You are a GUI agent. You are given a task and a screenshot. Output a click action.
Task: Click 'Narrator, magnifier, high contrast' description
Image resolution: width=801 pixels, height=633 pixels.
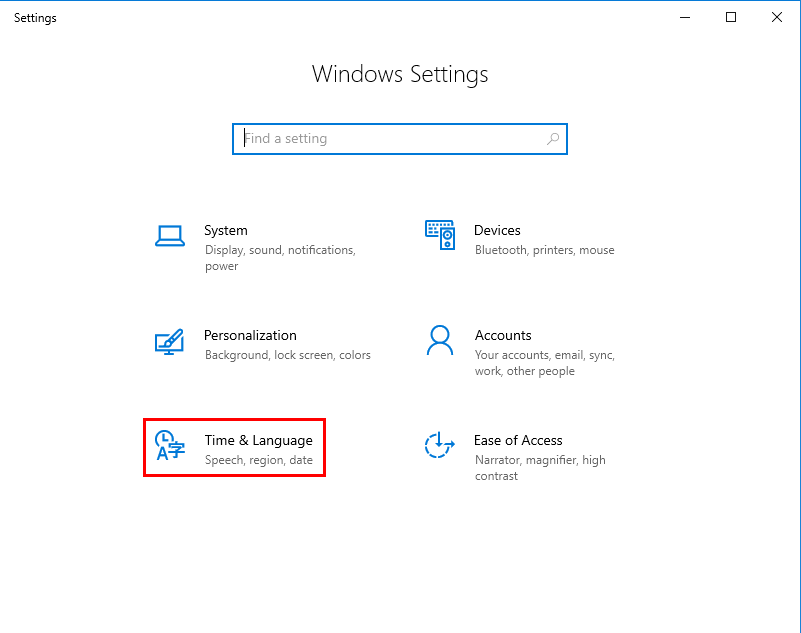[x=540, y=468]
